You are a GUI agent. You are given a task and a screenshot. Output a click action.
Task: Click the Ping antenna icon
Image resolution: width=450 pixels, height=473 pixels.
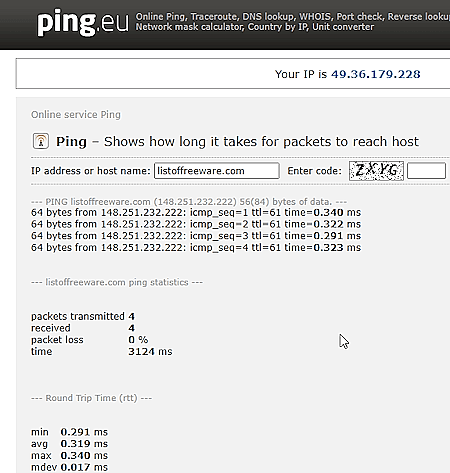tap(41, 141)
